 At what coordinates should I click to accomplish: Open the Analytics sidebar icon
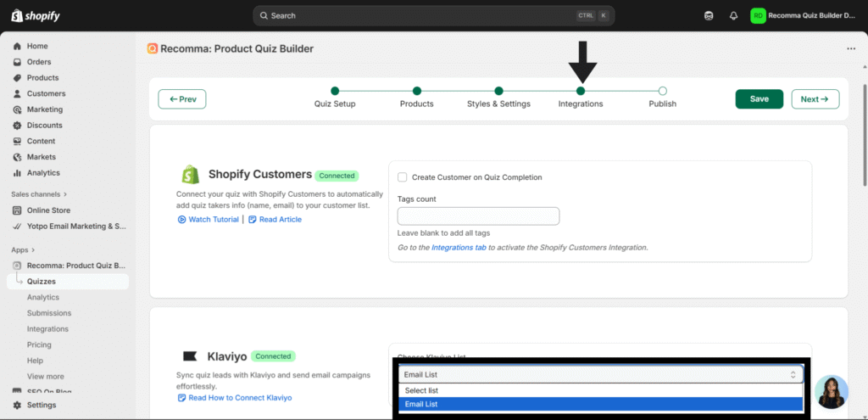pos(17,173)
